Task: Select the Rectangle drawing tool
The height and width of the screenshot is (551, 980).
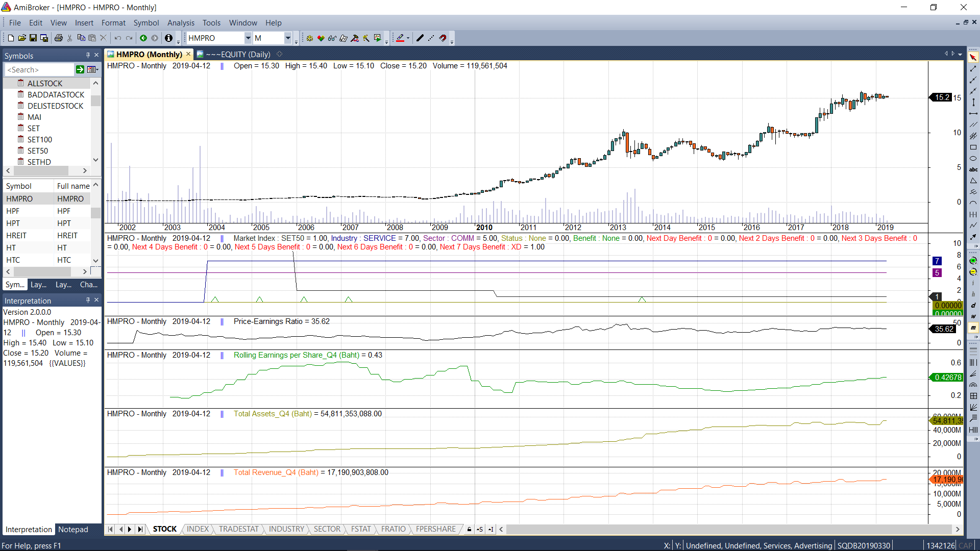Action: point(973,147)
